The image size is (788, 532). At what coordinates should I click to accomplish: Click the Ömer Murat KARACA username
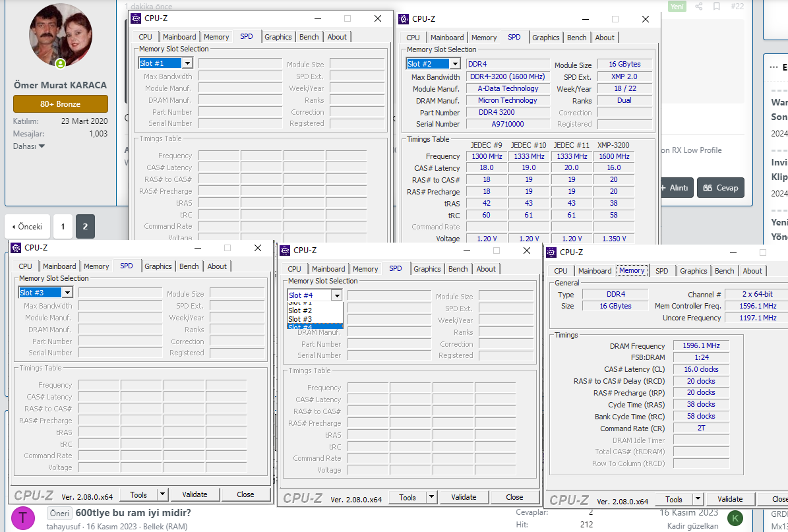pos(60,85)
